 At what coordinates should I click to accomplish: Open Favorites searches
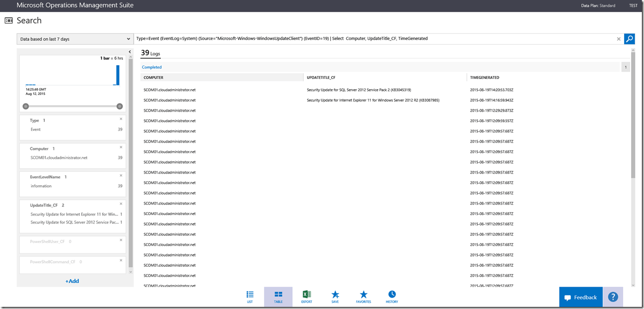tap(363, 297)
